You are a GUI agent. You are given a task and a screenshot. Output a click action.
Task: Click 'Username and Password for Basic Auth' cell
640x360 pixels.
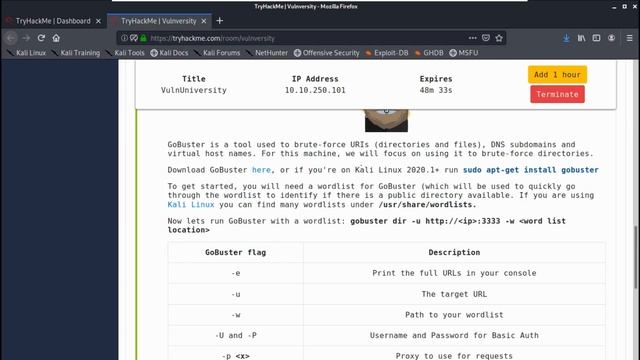(x=454, y=335)
